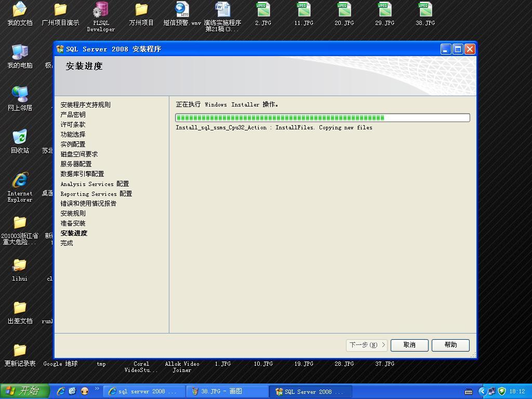Switch to the 38.JPG - 画图 taskbar window

coord(227,392)
